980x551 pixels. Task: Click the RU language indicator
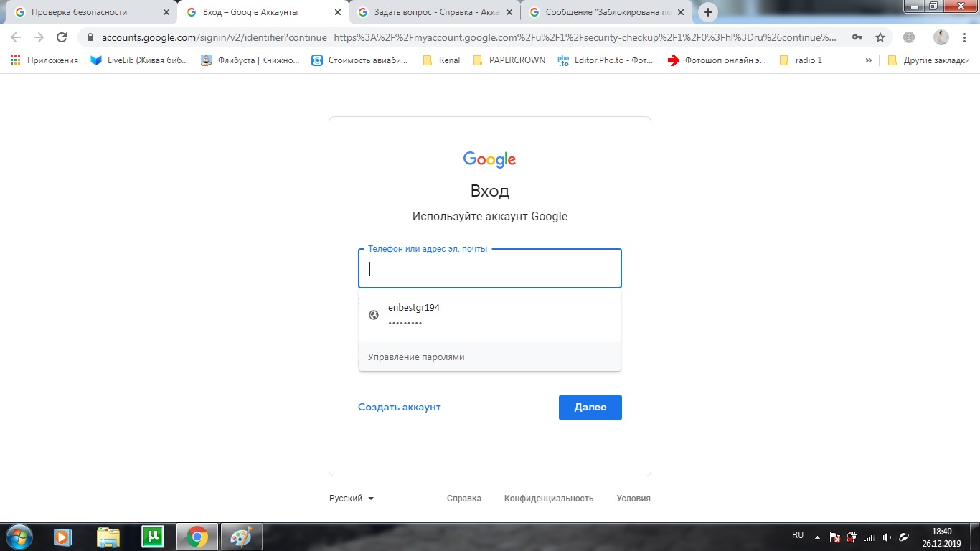[798, 535]
